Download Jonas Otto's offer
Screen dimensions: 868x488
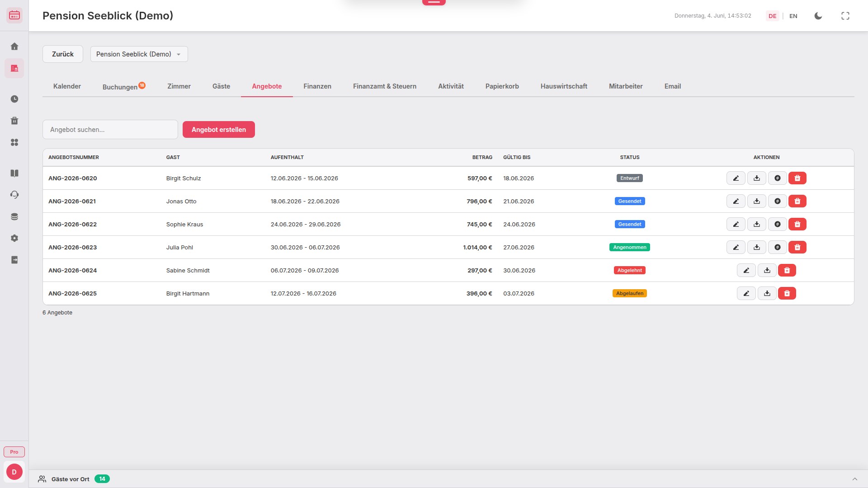click(x=757, y=201)
